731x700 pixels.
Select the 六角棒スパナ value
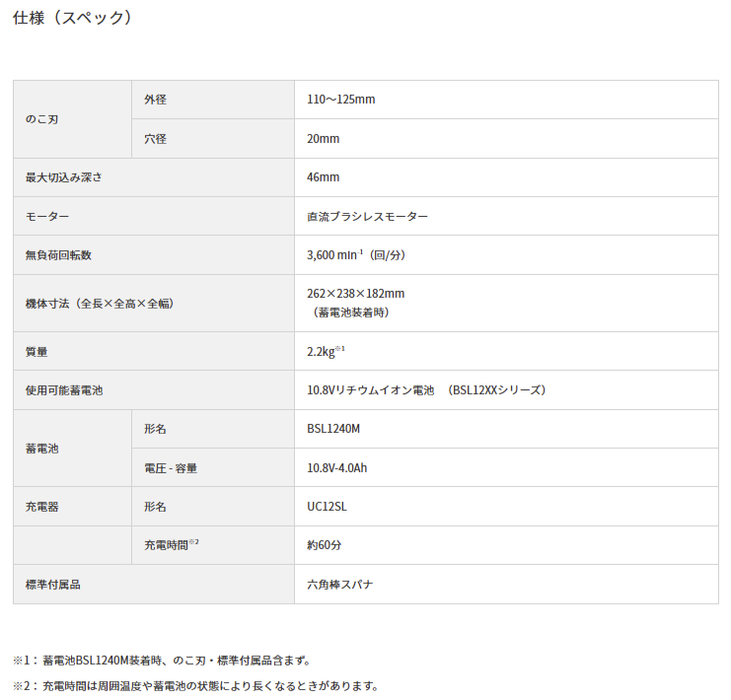[x=340, y=585]
